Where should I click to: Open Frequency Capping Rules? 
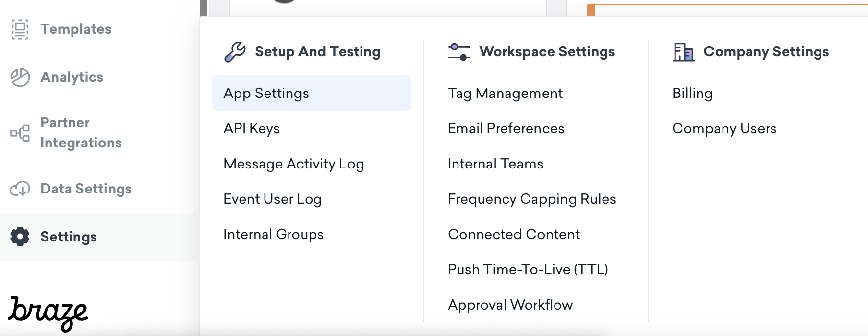(531, 199)
